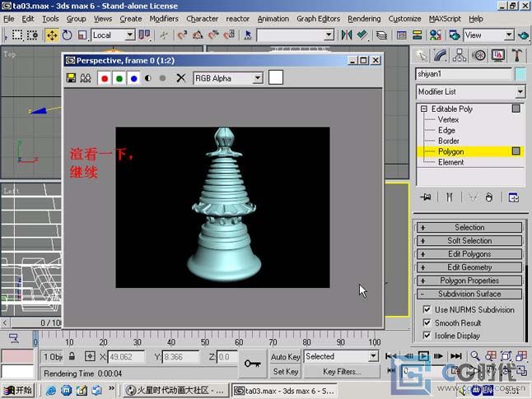Click the rectangular selection region tool
This screenshot has height=399, width=532.
(17, 35)
